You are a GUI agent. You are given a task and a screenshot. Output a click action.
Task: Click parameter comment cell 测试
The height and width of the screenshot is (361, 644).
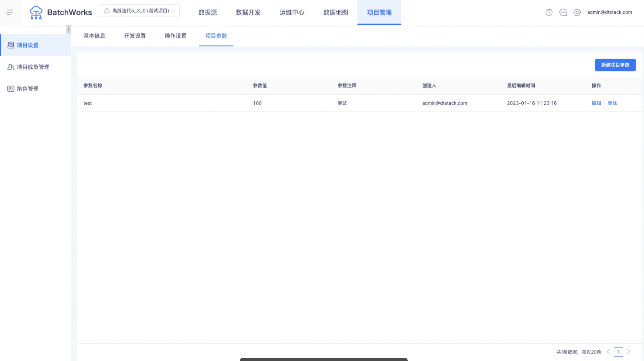(342, 103)
